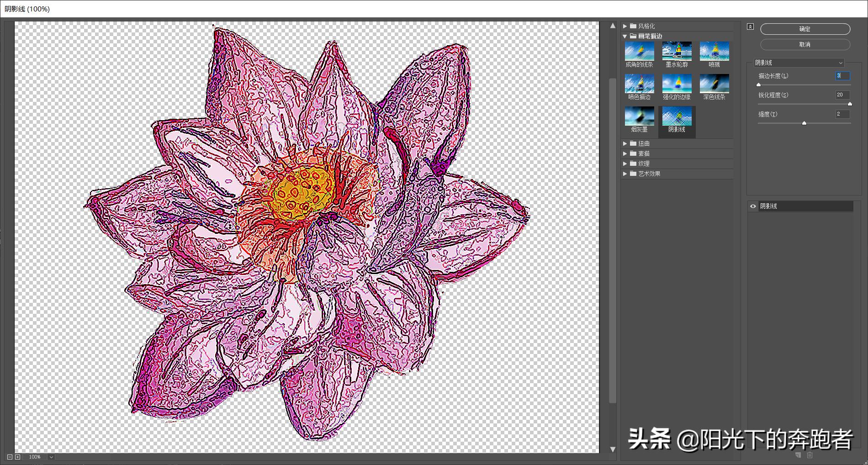Toggle visibility of the 阴影线 effect layer

752,206
